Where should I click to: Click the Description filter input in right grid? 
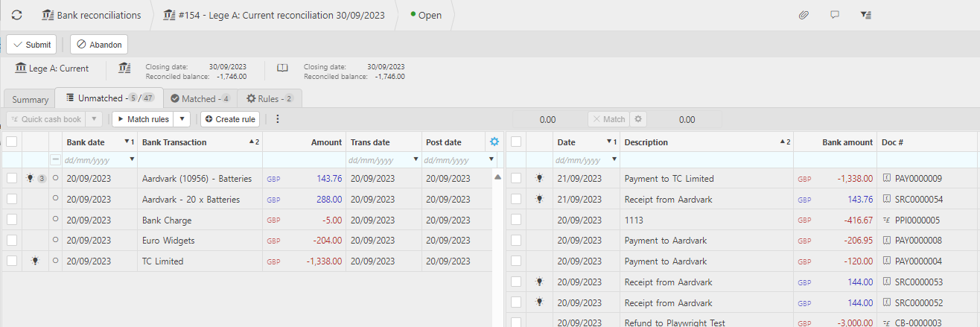[x=706, y=159]
